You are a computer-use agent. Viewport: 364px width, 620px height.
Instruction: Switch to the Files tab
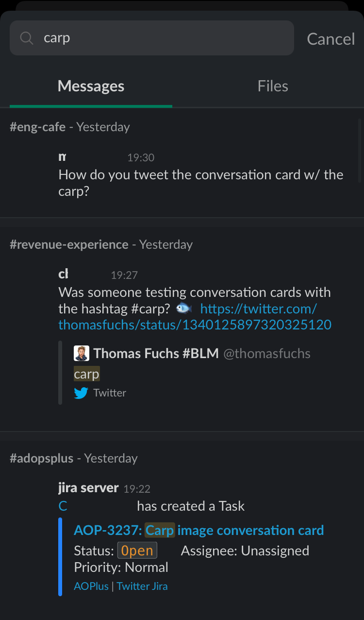273,86
